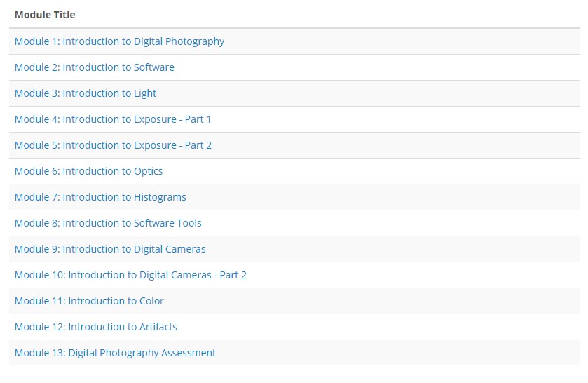This screenshot has width=588, height=383.
Task: Open Module 10: Digital Cameras Part 2
Action: 130,274
